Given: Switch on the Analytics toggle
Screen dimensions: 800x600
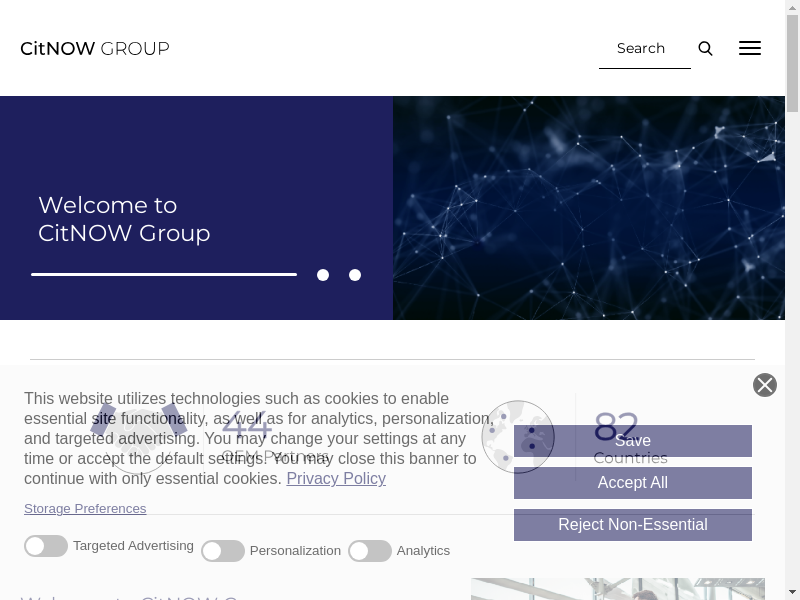Looking at the screenshot, I should tap(370, 551).
